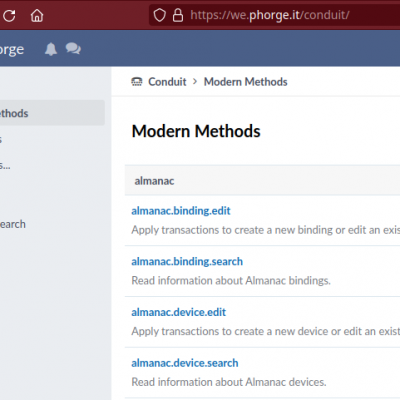Click the Phorge logo text in header

point(12,50)
